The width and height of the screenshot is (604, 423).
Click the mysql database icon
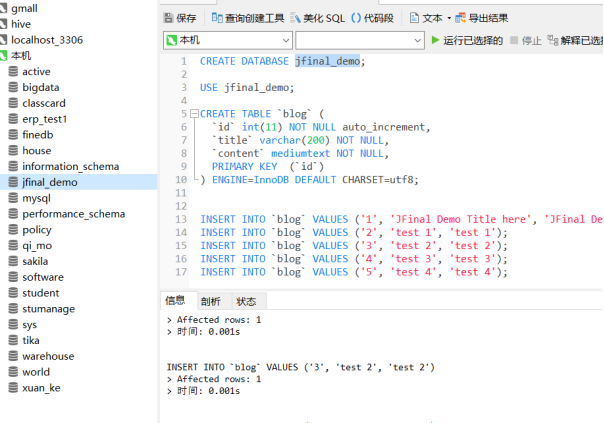coord(13,198)
